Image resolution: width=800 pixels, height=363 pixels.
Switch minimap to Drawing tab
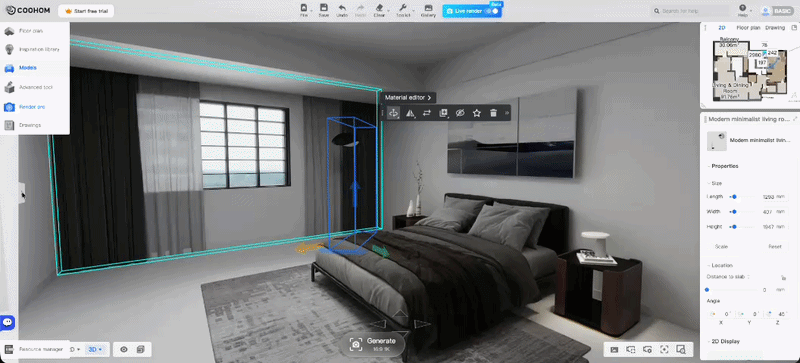[x=775, y=28]
